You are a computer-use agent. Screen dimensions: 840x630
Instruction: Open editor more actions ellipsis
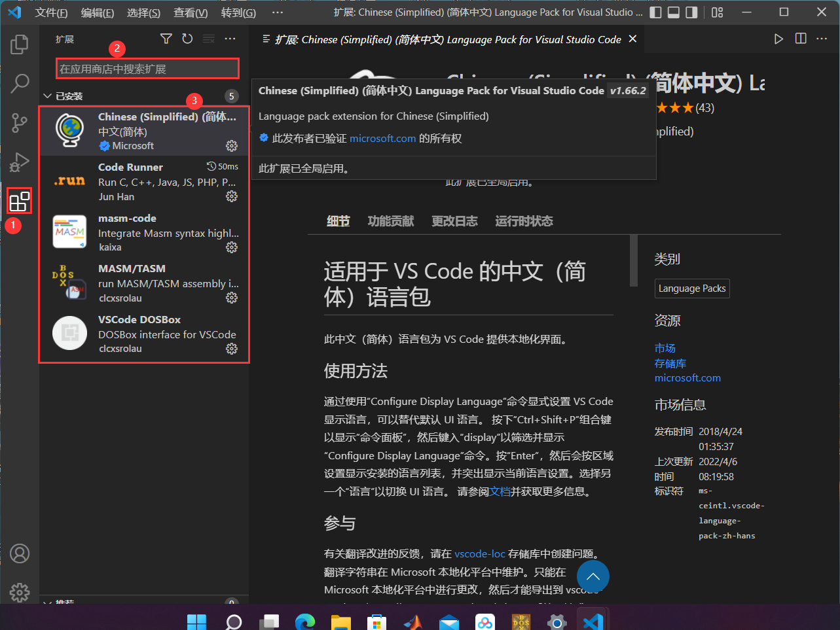[x=822, y=39]
